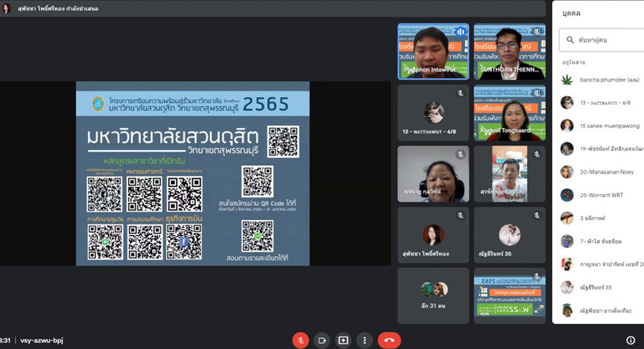Screen dimensions: 644x349
Task: Click the presenter avatar in the top bar
Action: pyautogui.click(x=6, y=8)
